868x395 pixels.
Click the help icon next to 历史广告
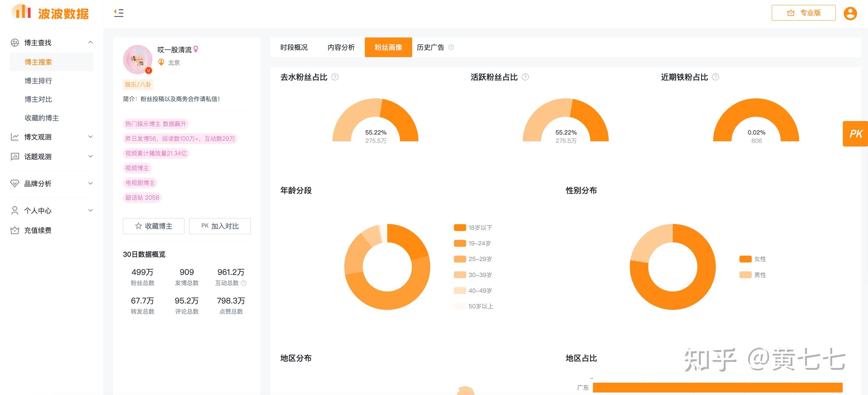(x=451, y=48)
